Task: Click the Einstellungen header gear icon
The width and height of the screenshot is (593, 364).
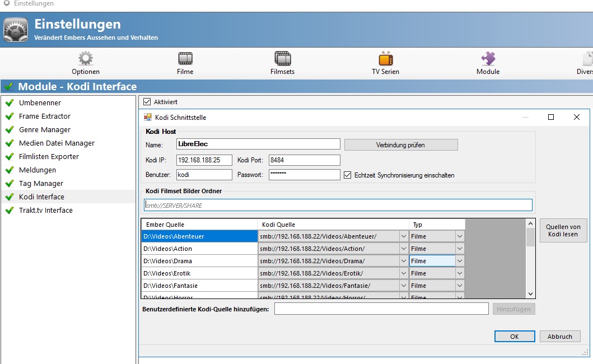Action: coord(16,30)
